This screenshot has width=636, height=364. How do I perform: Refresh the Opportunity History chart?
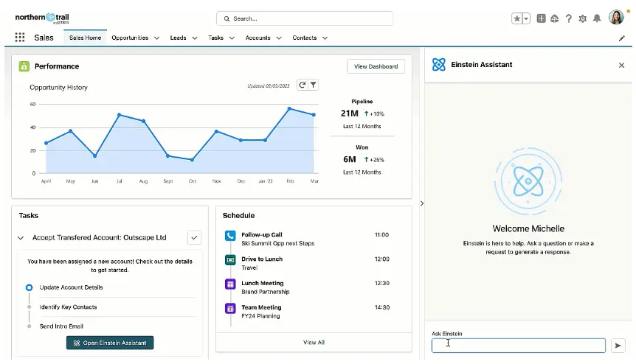(x=302, y=85)
